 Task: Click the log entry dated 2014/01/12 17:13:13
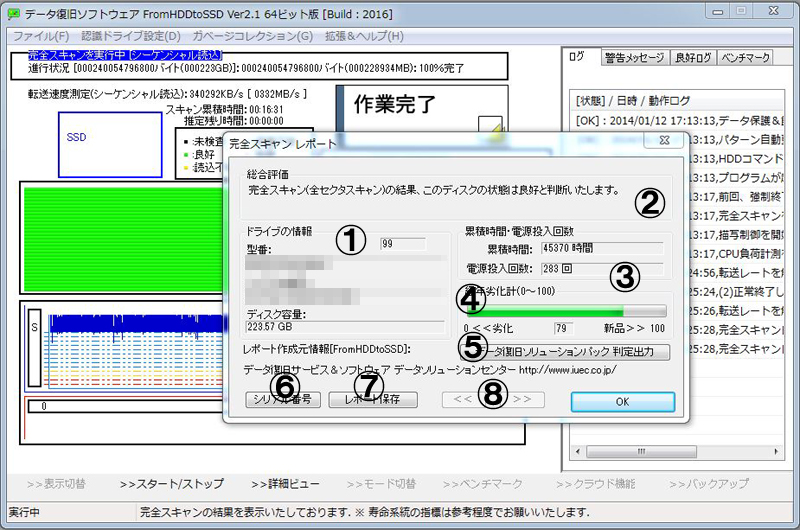pyautogui.click(x=679, y=121)
